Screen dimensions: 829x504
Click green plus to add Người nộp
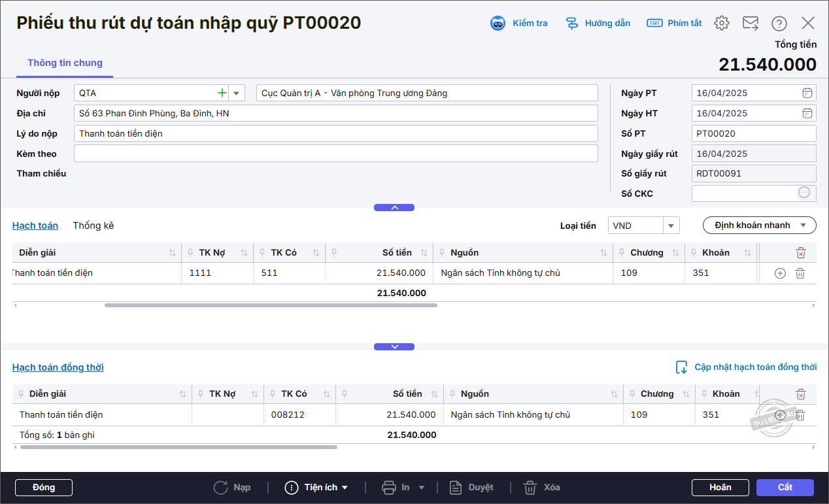click(x=222, y=93)
